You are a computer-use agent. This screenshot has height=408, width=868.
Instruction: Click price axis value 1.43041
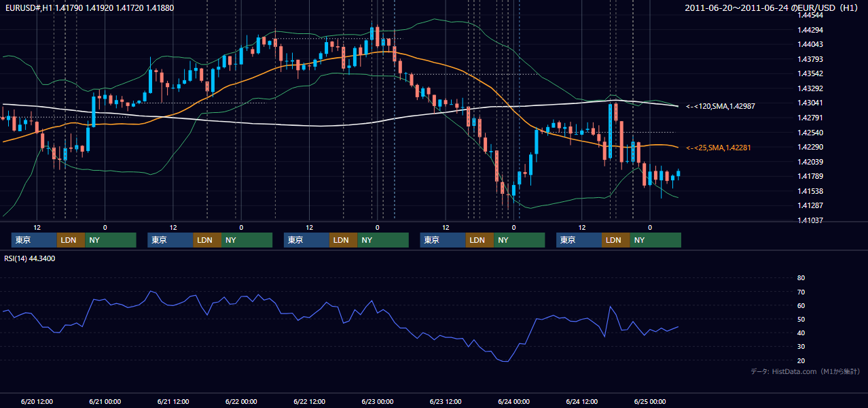[810, 103]
